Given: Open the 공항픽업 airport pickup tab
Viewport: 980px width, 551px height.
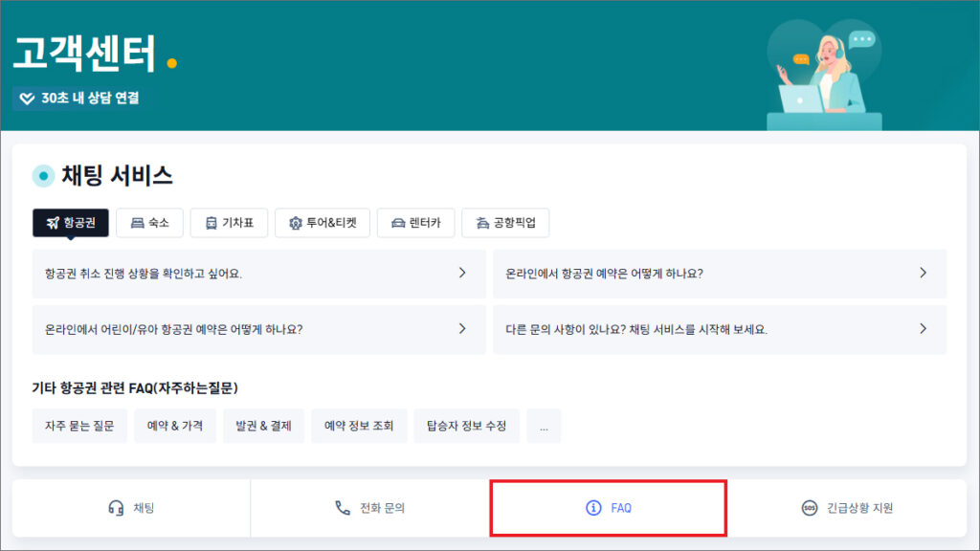Looking at the screenshot, I should coord(505,222).
